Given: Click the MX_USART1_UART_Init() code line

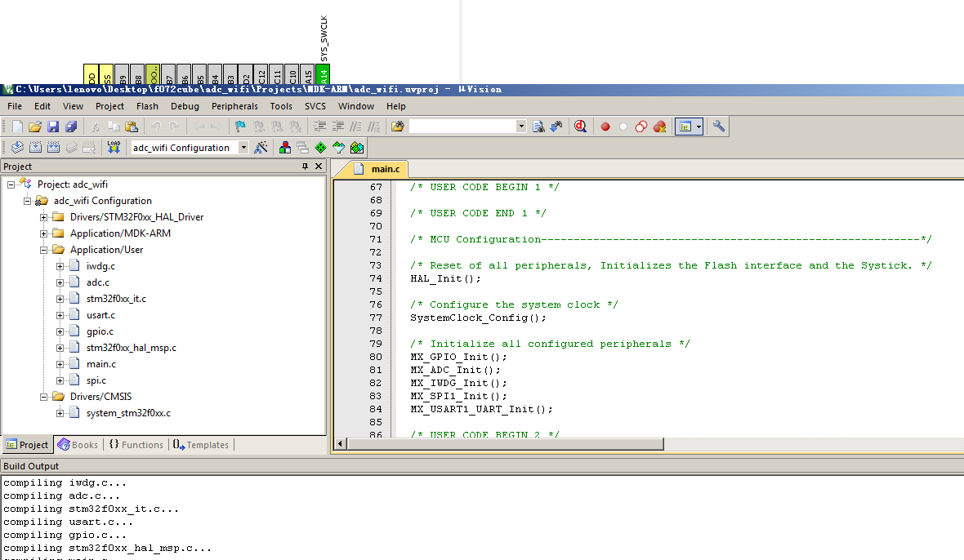Looking at the screenshot, I should point(481,410).
